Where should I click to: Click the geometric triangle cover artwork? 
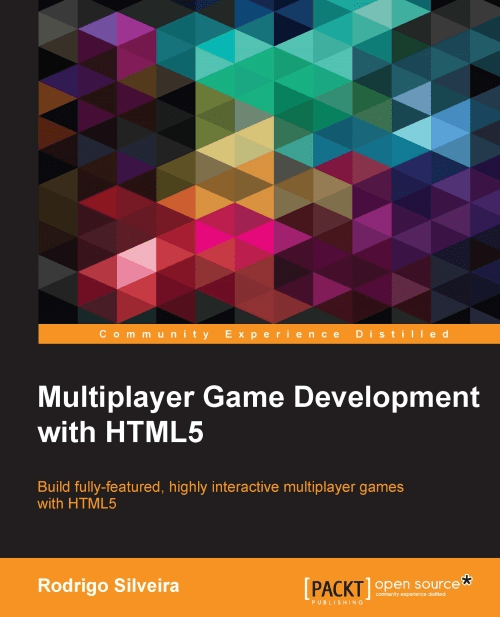tap(269, 162)
